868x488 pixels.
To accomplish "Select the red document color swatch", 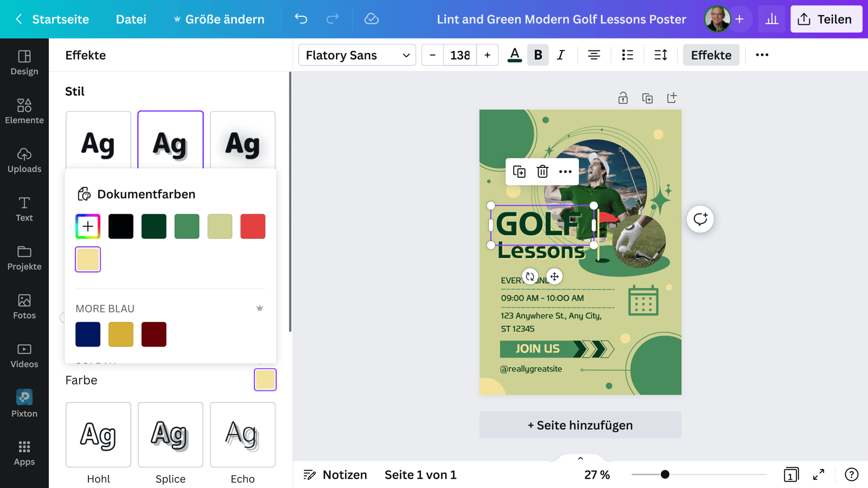I will point(253,227).
